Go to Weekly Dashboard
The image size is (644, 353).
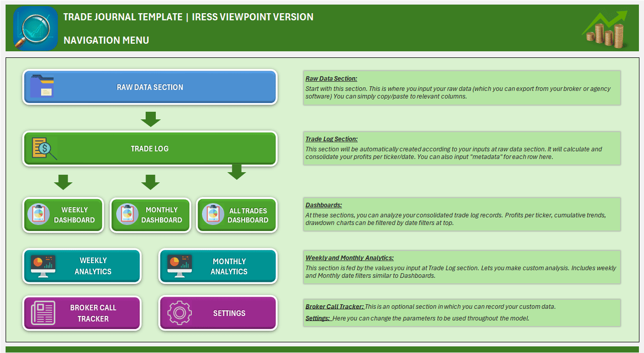pyautogui.click(x=63, y=215)
